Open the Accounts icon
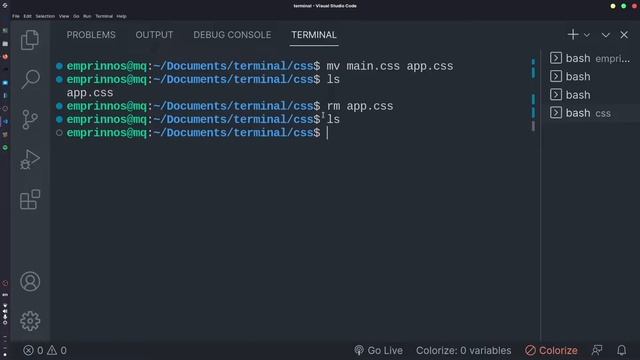Screen dimensions: 640x360 (30, 282)
